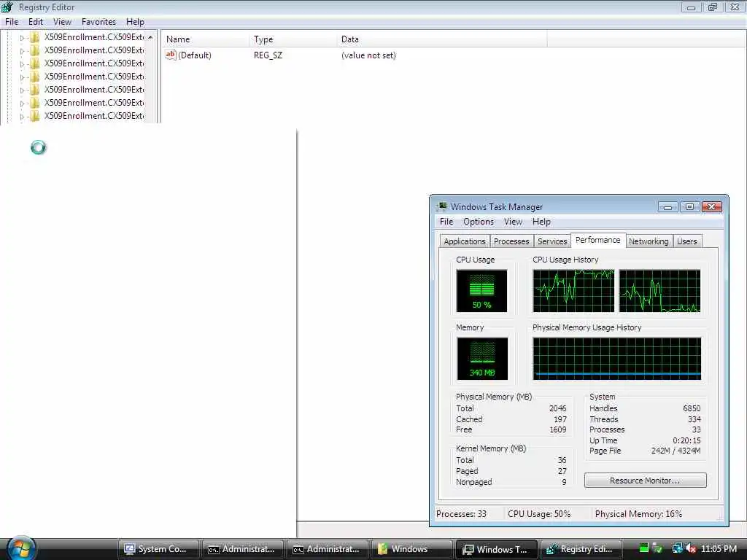
Task: Click Processes: 33 in the status bar
Action: tap(461, 514)
